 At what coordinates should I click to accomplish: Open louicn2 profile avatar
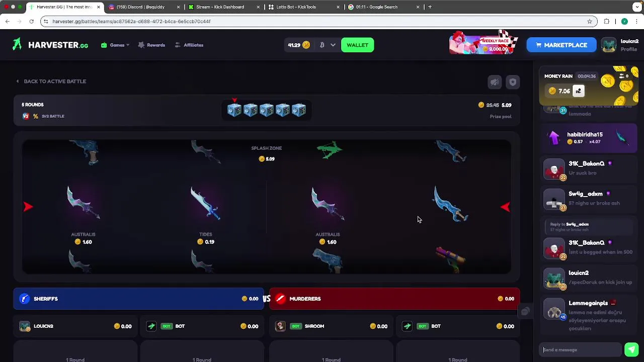pyautogui.click(x=609, y=45)
